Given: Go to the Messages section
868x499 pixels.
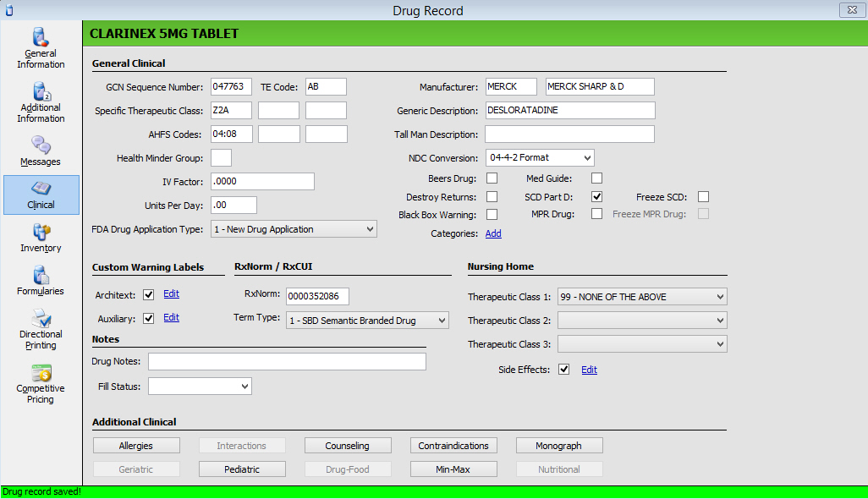Looking at the screenshot, I should (41, 151).
